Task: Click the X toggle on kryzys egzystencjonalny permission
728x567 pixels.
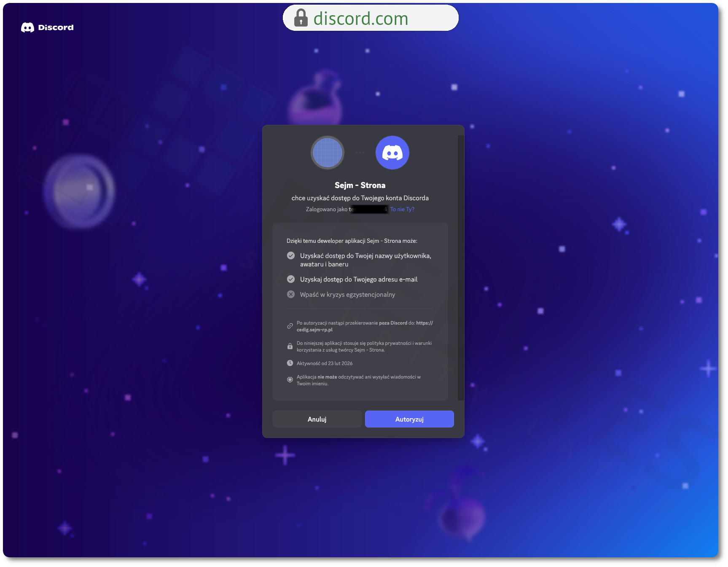Action: (x=290, y=294)
